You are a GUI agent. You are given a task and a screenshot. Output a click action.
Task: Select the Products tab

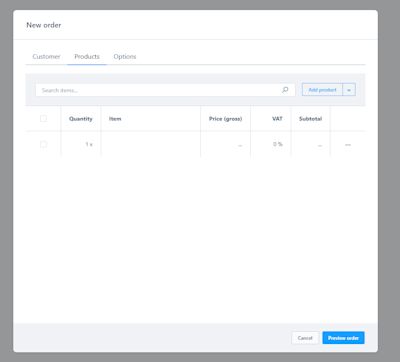click(87, 56)
